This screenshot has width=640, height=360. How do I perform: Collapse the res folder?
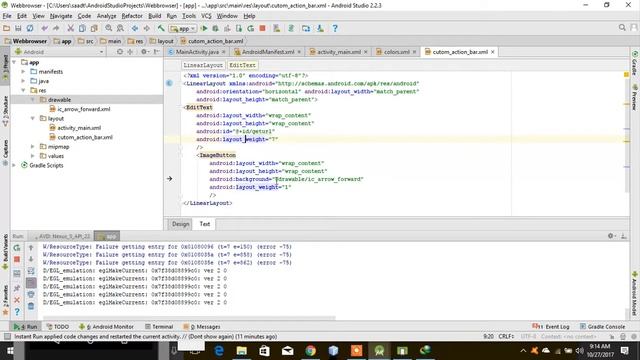click(x=23, y=91)
